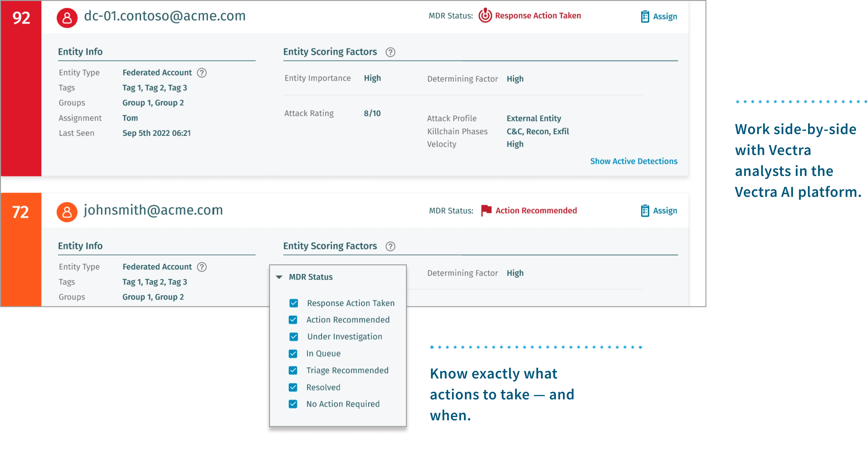Screen dimensions: 868x465
Task: Click the Assign button for johnsmith@acme.com
Action: coord(665,211)
